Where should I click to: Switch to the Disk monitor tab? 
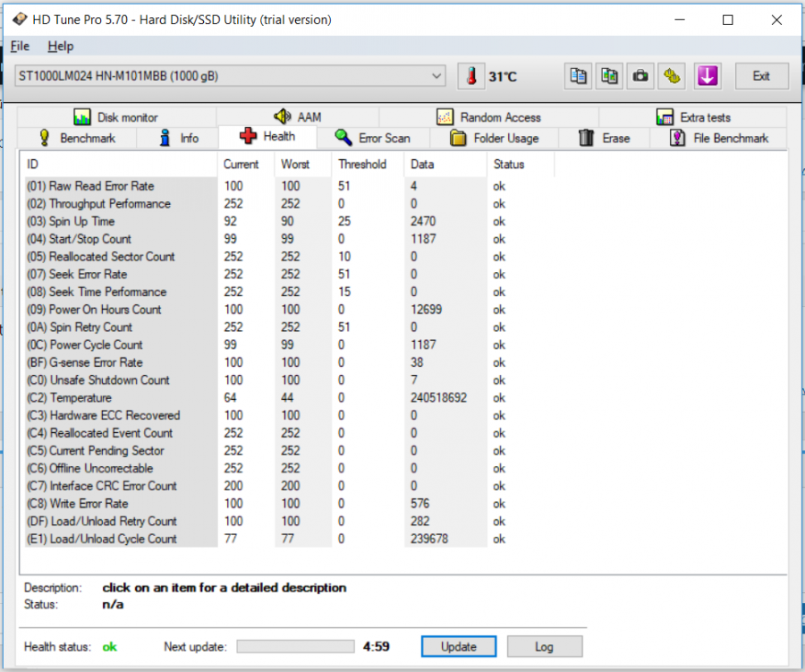coord(116,117)
